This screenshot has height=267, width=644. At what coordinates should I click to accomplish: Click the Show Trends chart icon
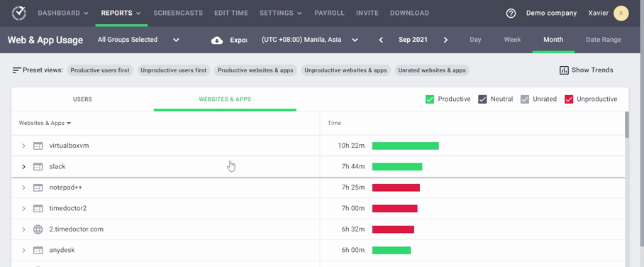pos(564,70)
